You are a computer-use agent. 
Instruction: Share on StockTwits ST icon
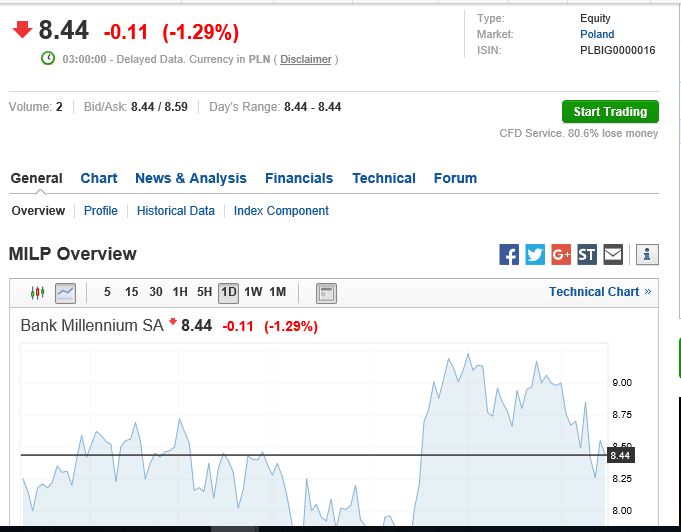click(587, 254)
